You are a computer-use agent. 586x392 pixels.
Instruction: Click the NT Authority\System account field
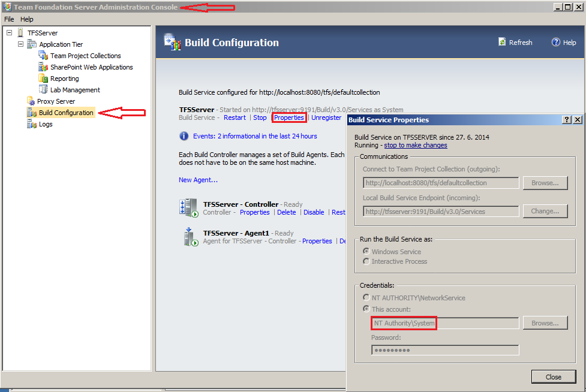click(445, 323)
